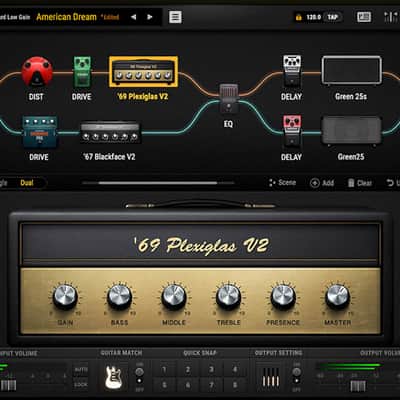Click the MIDDLE knob on the amp
This screenshot has height=400, width=400.
click(x=174, y=296)
